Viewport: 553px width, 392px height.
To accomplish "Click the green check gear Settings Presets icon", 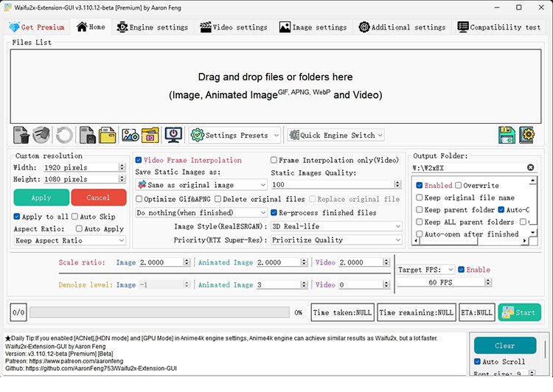I will pyautogui.click(x=198, y=135).
